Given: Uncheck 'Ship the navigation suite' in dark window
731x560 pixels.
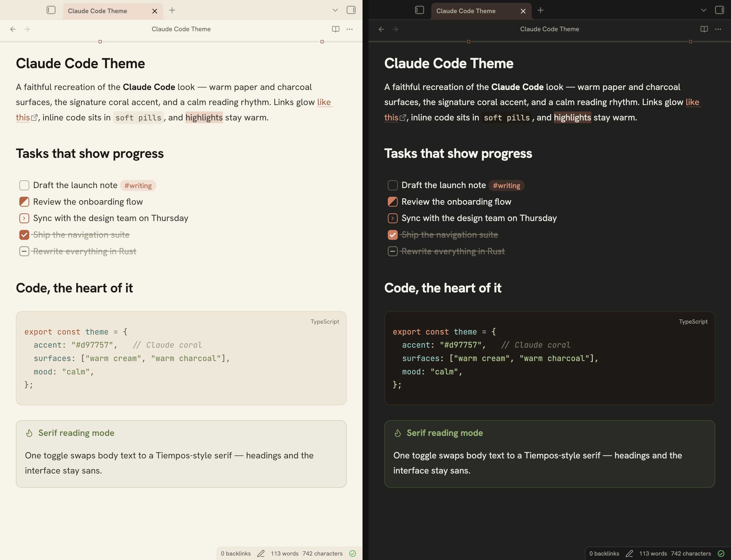Looking at the screenshot, I should coord(393,235).
